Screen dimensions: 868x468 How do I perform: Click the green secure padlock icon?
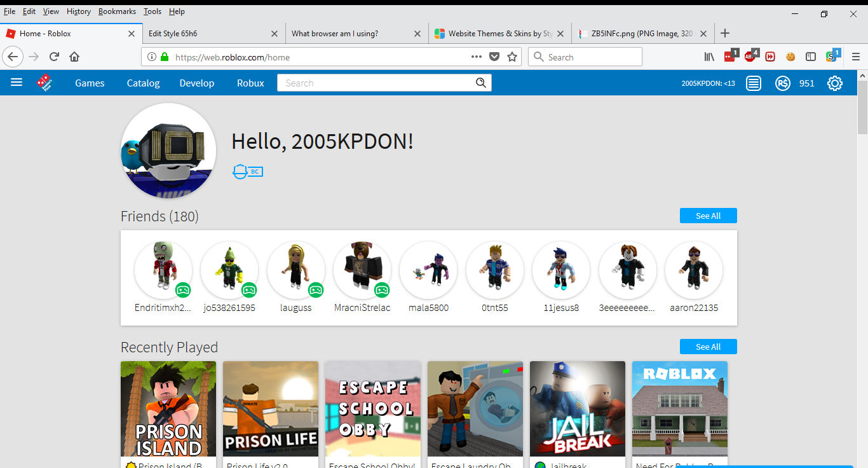pyautogui.click(x=165, y=57)
